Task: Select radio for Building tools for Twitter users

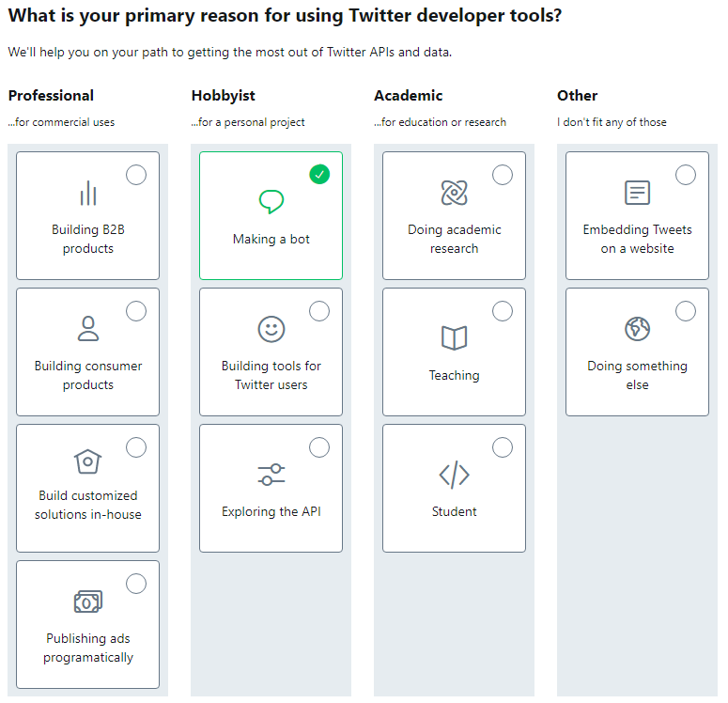Action: tap(319, 311)
